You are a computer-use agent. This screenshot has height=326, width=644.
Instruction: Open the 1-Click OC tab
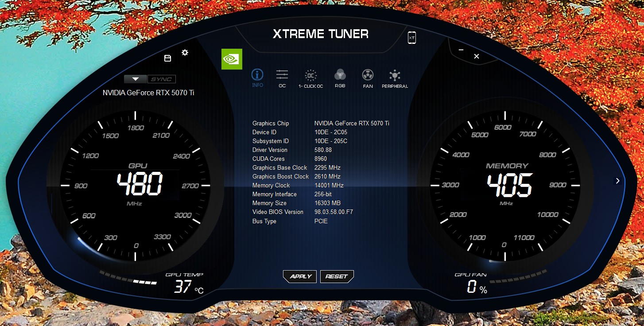(311, 79)
